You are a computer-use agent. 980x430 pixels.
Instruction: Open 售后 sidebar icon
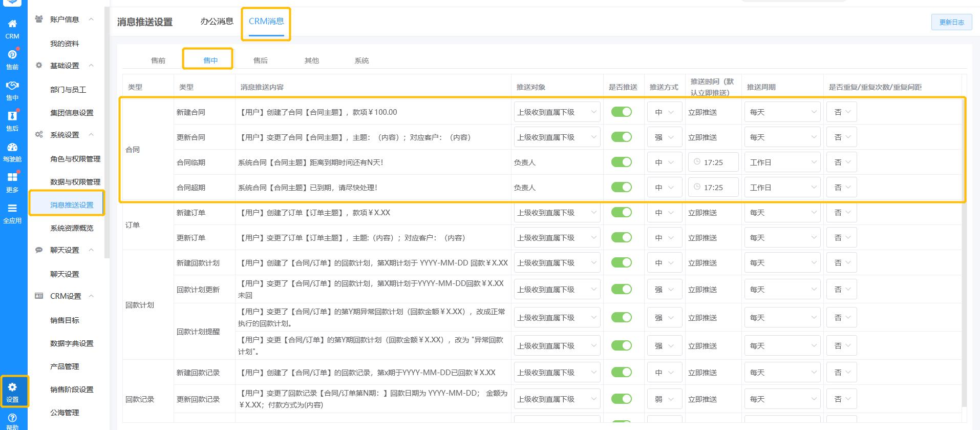pos(12,116)
